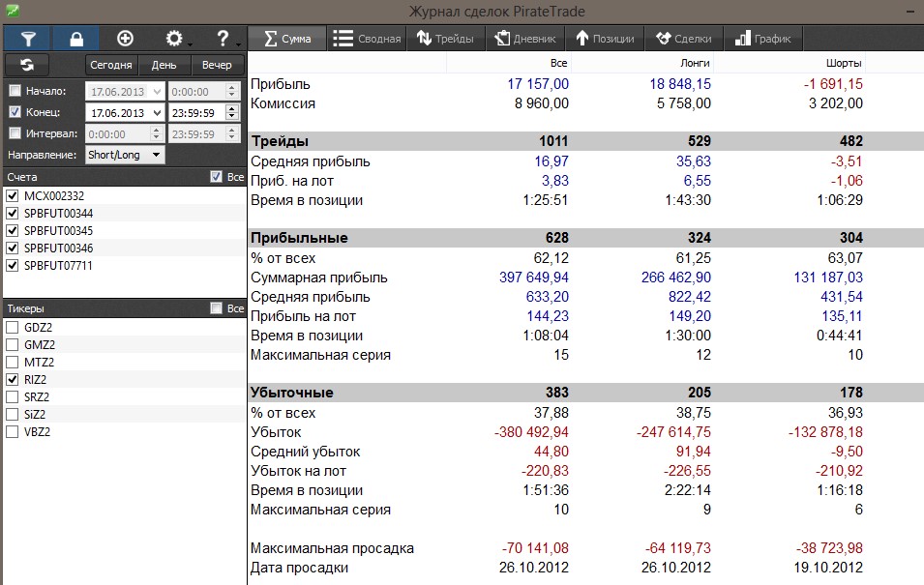Enable the Начало start date checkbox
This screenshot has width=924, height=585.
click(15, 91)
